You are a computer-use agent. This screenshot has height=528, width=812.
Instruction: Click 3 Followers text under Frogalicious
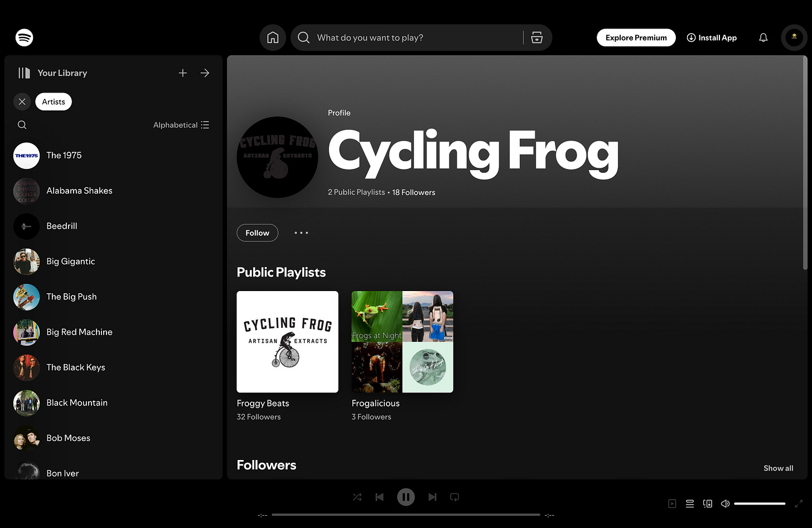371,417
